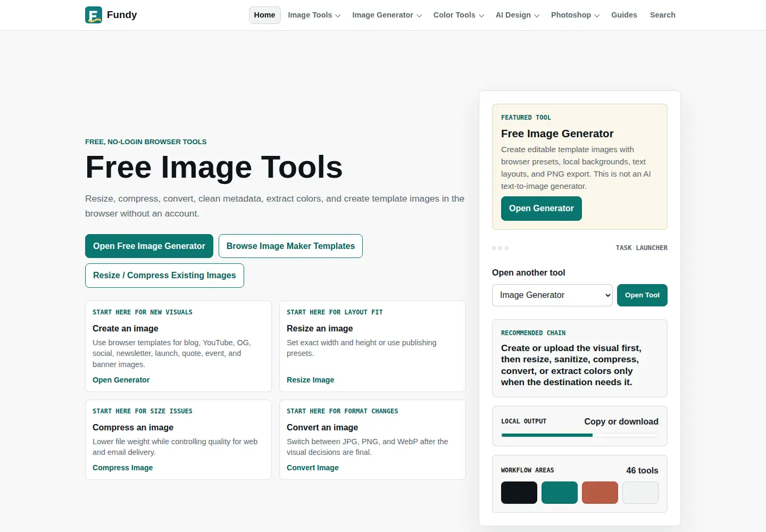Image resolution: width=766 pixels, height=532 pixels.
Task: Click the Fundy logo icon
Action: pos(94,15)
